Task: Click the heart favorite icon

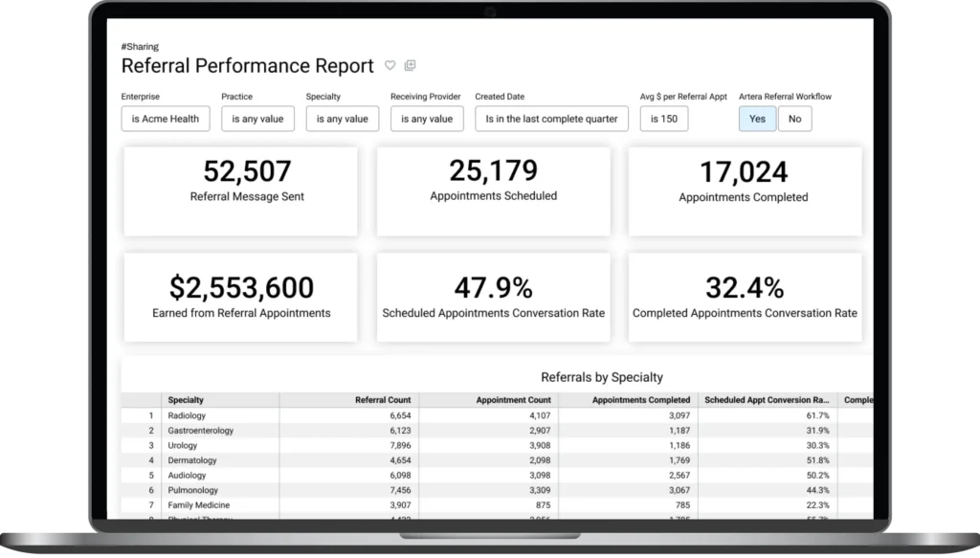Action: point(390,66)
